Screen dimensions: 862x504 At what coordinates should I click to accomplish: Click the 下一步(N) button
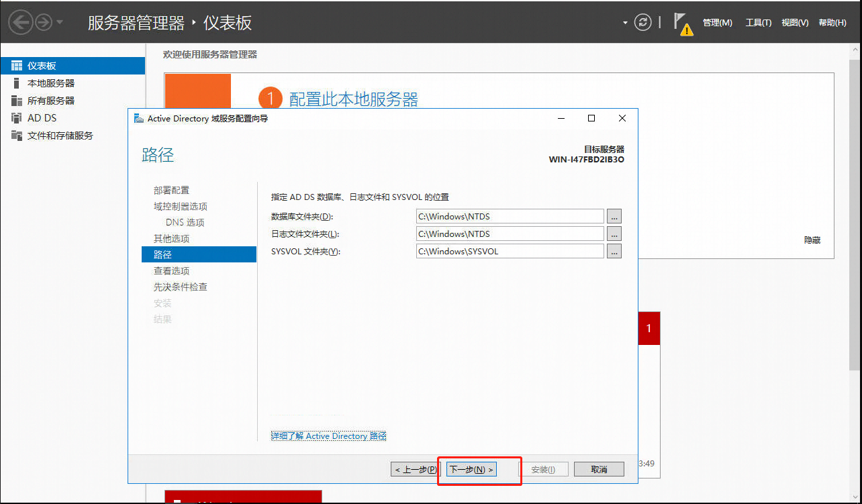(x=471, y=469)
